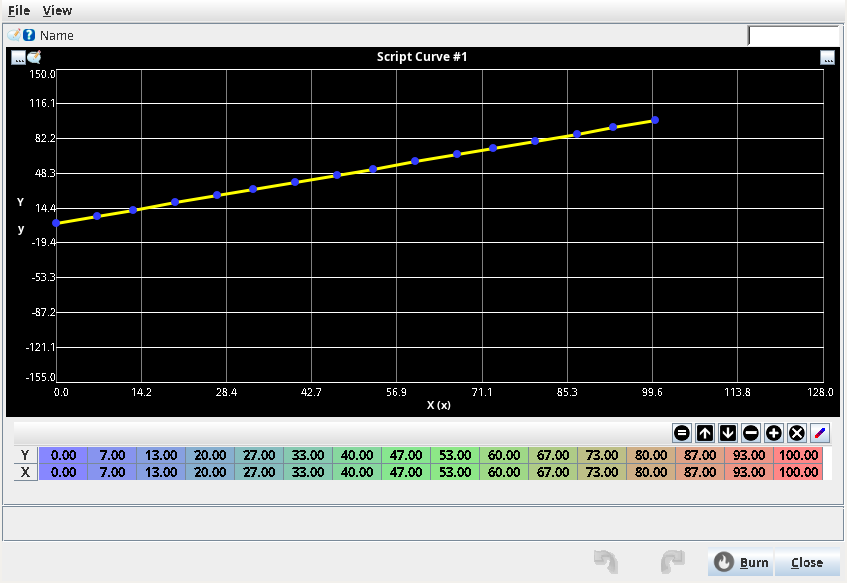Select the X row cell 73.00
This screenshot has height=583, width=847.
tap(602, 472)
